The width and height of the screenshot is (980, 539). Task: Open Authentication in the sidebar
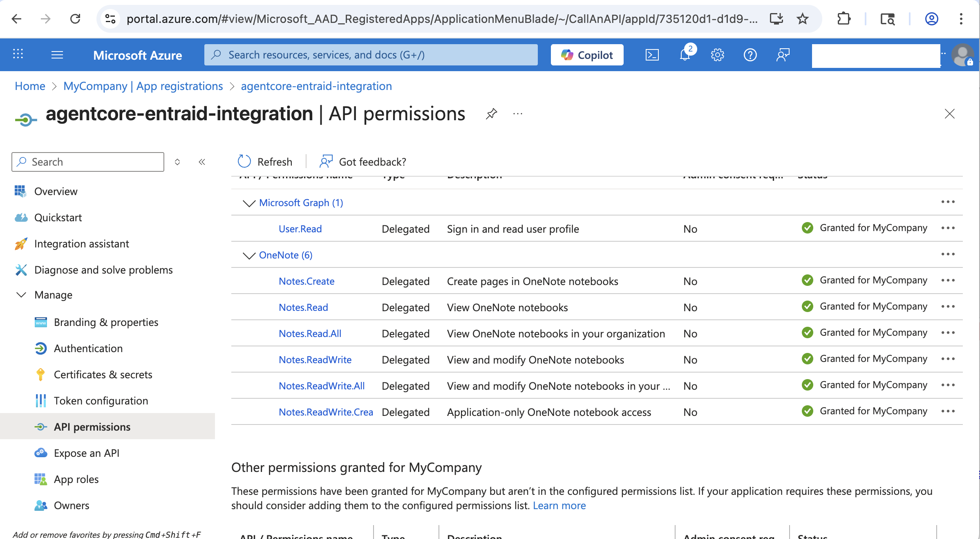pyautogui.click(x=88, y=348)
